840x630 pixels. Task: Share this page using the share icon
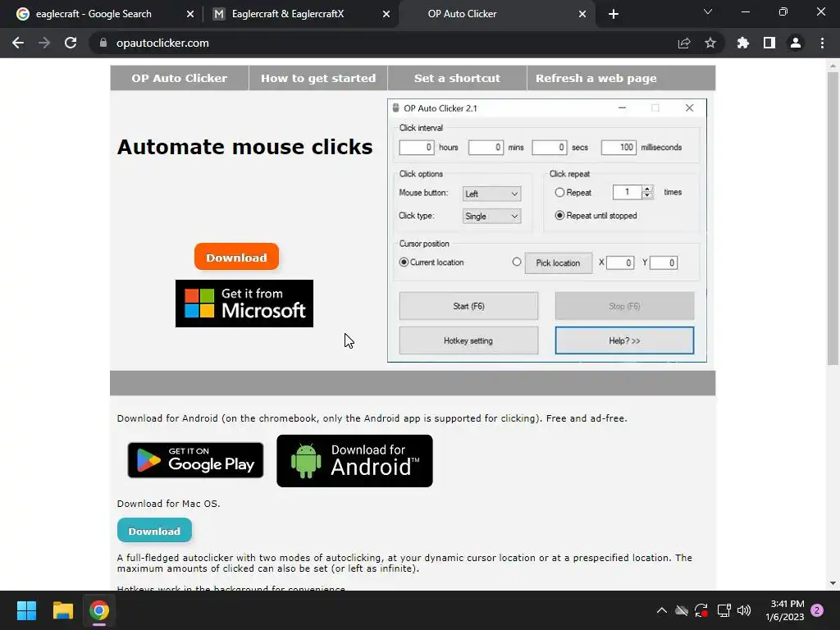tap(684, 43)
